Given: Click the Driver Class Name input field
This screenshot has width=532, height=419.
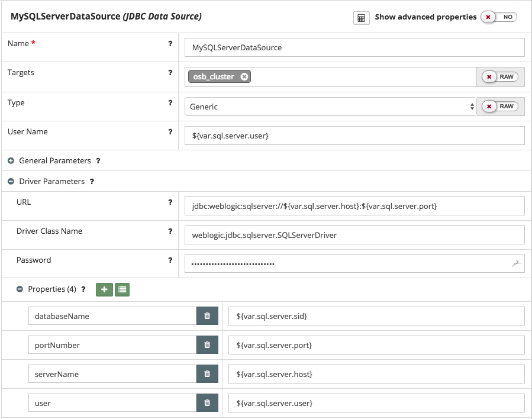Looking at the screenshot, I should pyautogui.click(x=354, y=235).
